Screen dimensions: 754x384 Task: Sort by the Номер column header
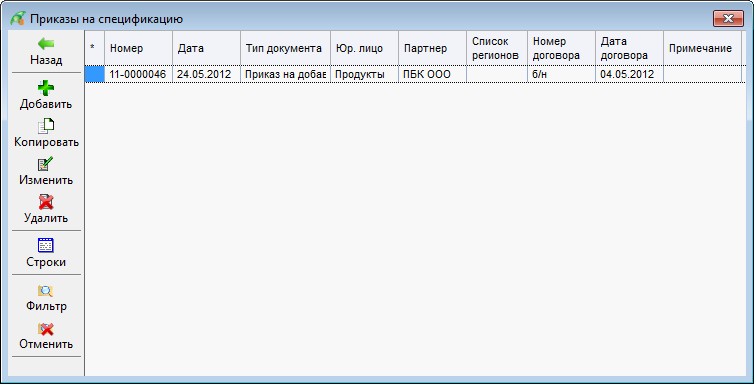pos(138,48)
